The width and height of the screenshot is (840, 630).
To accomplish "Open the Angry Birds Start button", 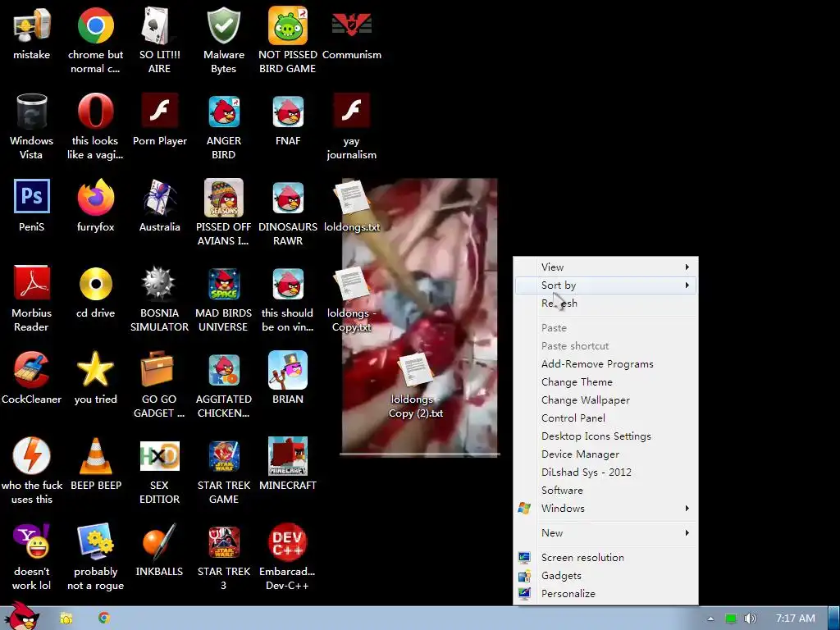I will click(21, 616).
